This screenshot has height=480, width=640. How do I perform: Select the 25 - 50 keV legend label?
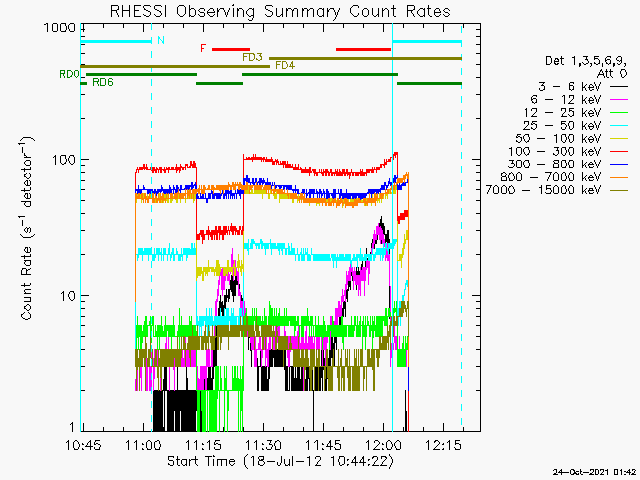click(562, 125)
